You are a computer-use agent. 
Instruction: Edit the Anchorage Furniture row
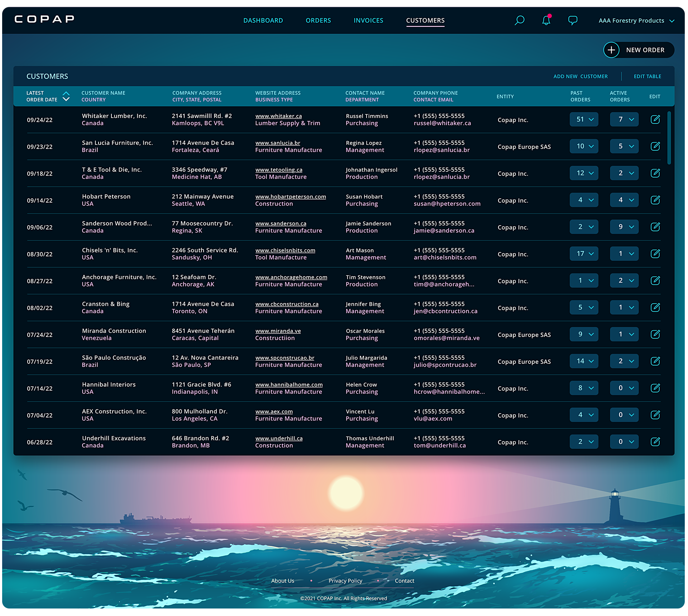point(655,280)
